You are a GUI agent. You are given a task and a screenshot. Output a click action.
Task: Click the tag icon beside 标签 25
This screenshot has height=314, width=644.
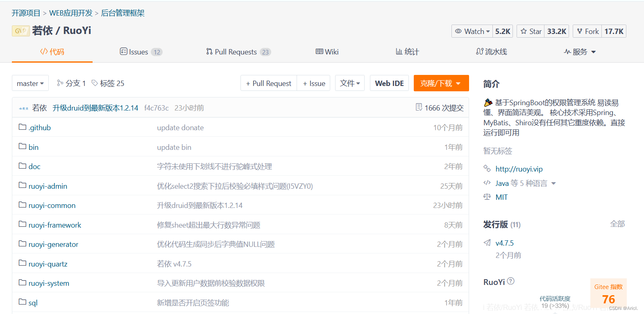pos(94,83)
